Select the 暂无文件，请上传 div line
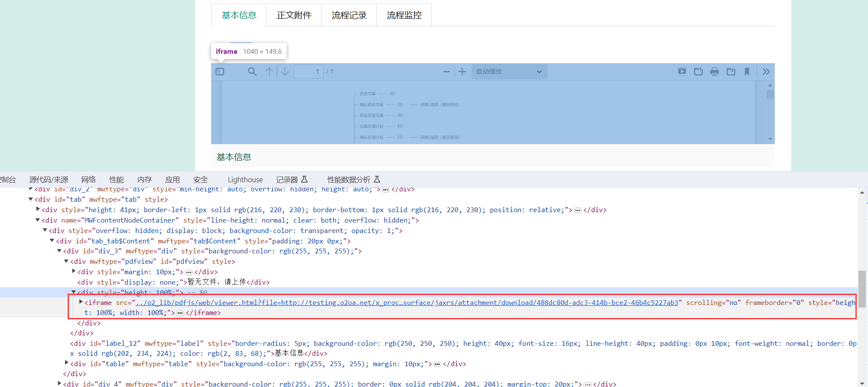 pos(173,282)
